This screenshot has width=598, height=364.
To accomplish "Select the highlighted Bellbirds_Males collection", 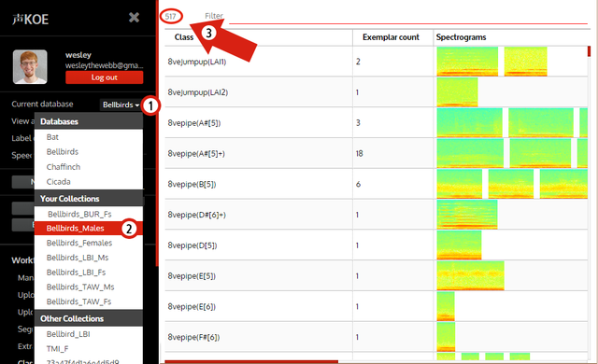I will coord(89,228).
